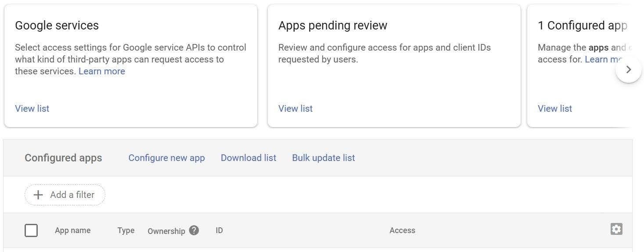Viewport: 644px width, 252px height.
Task: Click the Add a filter chip
Action: (x=65, y=195)
